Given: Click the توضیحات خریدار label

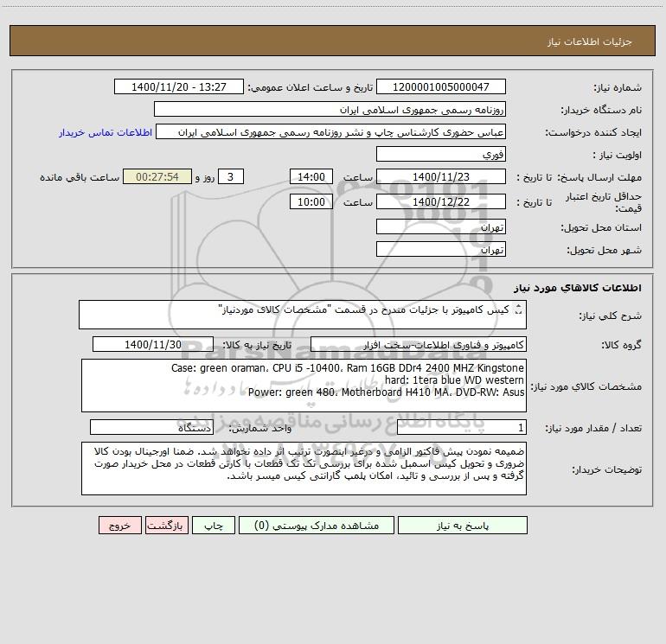Looking at the screenshot, I should [x=606, y=469].
